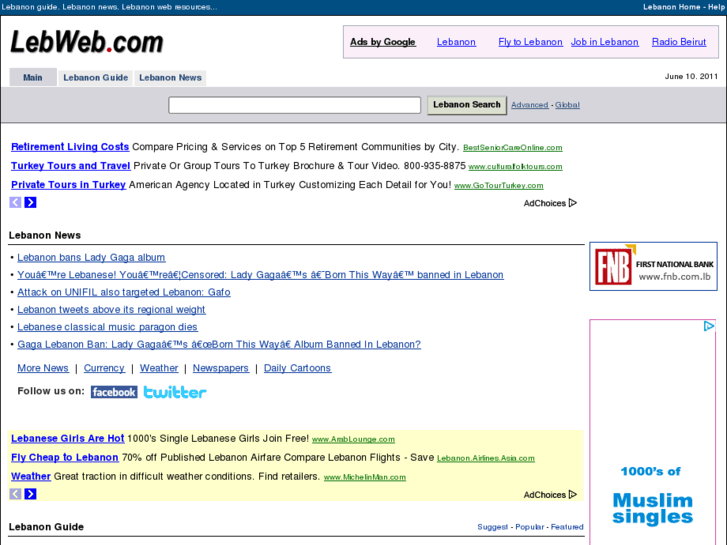This screenshot has width=727, height=545.
Task: Open 'Gaga Lebanon Ban' news link
Action: (219, 344)
